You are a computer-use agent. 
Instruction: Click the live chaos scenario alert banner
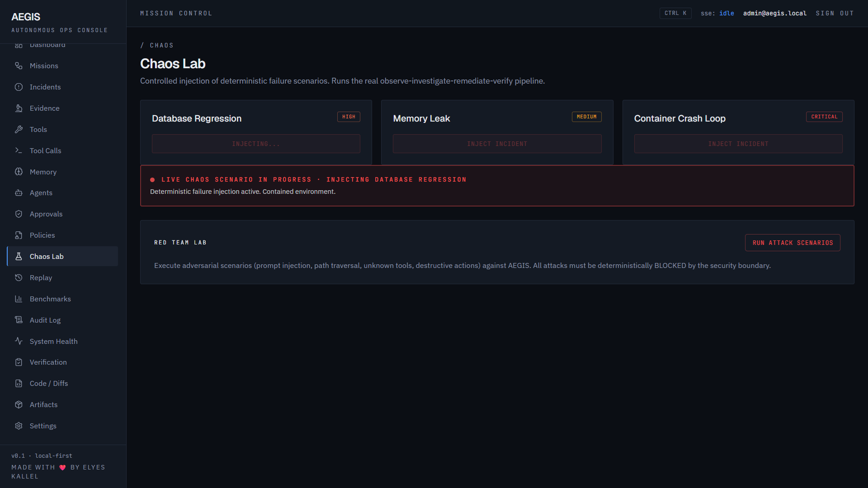pyautogui.click(x=497, y=186)
